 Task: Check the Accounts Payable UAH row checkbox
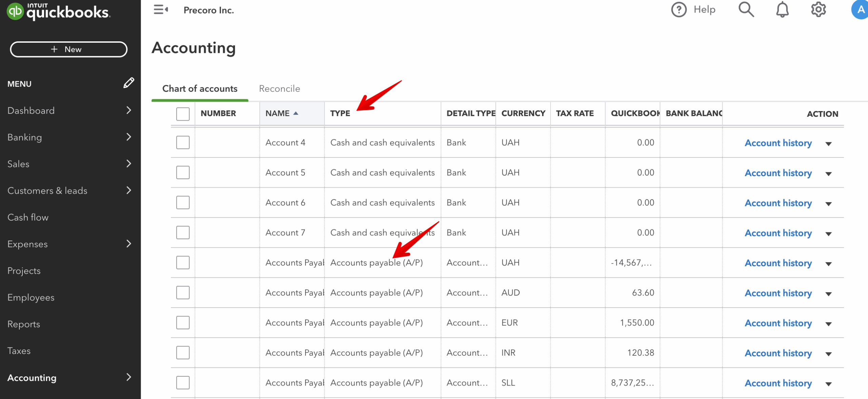[x=183, y=262]
